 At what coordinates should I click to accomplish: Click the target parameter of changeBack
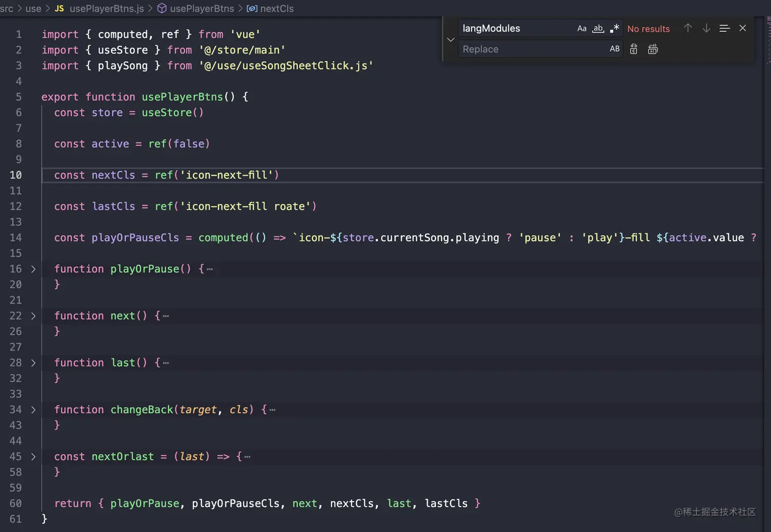pyautogui.click(x=198, y=410)
